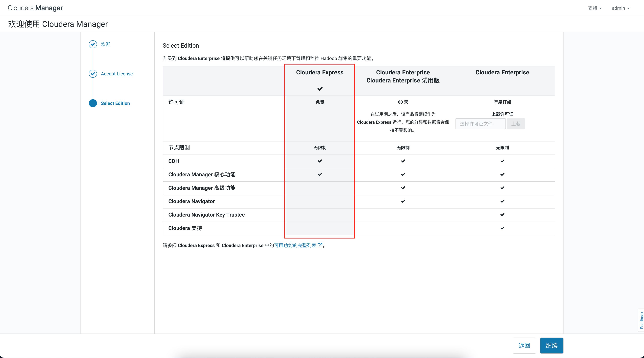
Task: Click the Cloudera Manager 核心功能 label
Action: pyautogui.click(x=202, y=174)
